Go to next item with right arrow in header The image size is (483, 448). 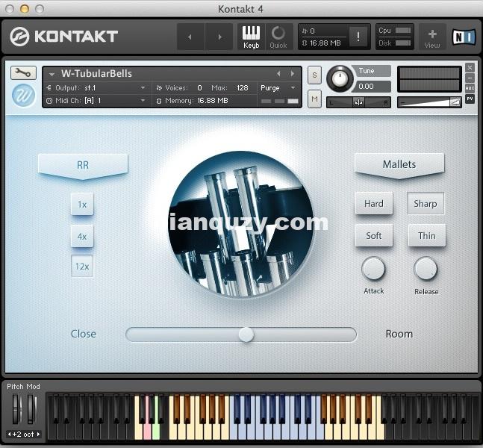click(219, 37)
